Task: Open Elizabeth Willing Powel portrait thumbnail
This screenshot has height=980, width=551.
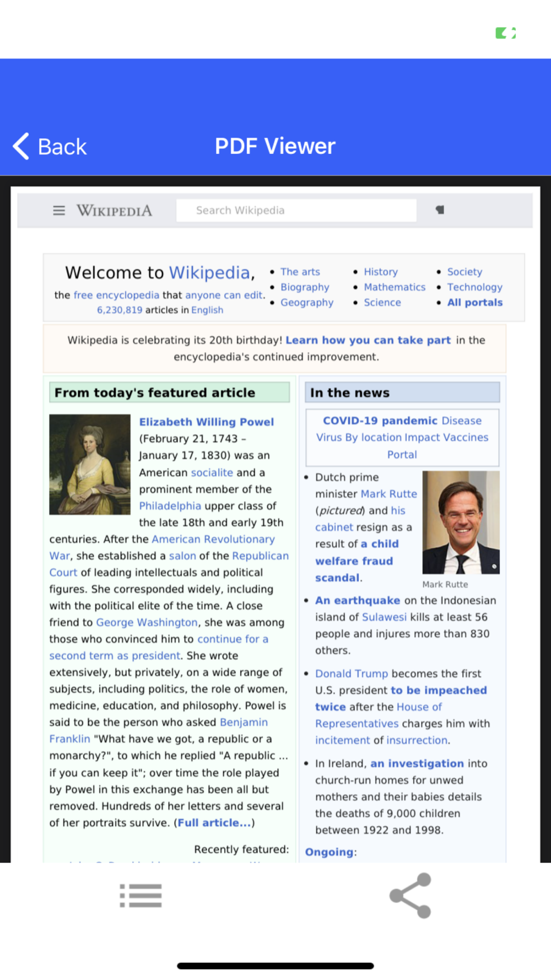Action: click(x=90, y=465)
